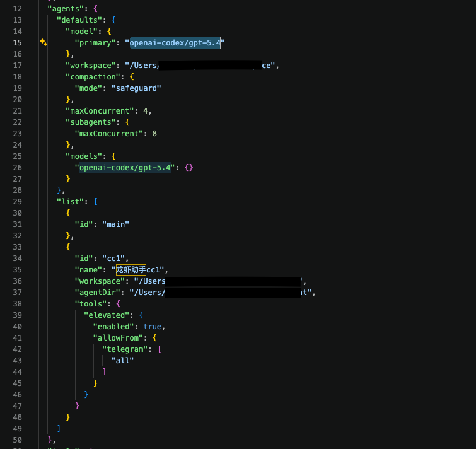This screenshot has width=476, height=449.
Task: Click the openai-codex/gpt-5.4 key on line 26
Action: tap(125, 168)
